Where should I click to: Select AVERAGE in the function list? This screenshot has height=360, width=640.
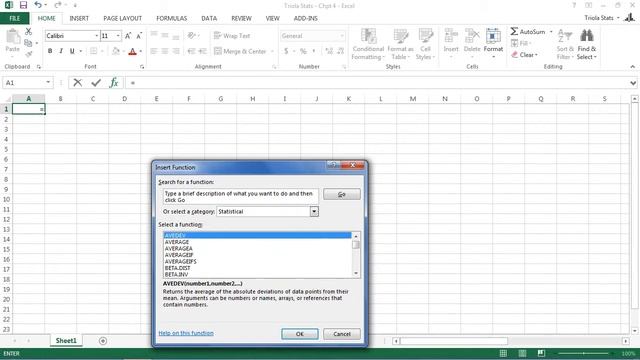tap(177, 242)
